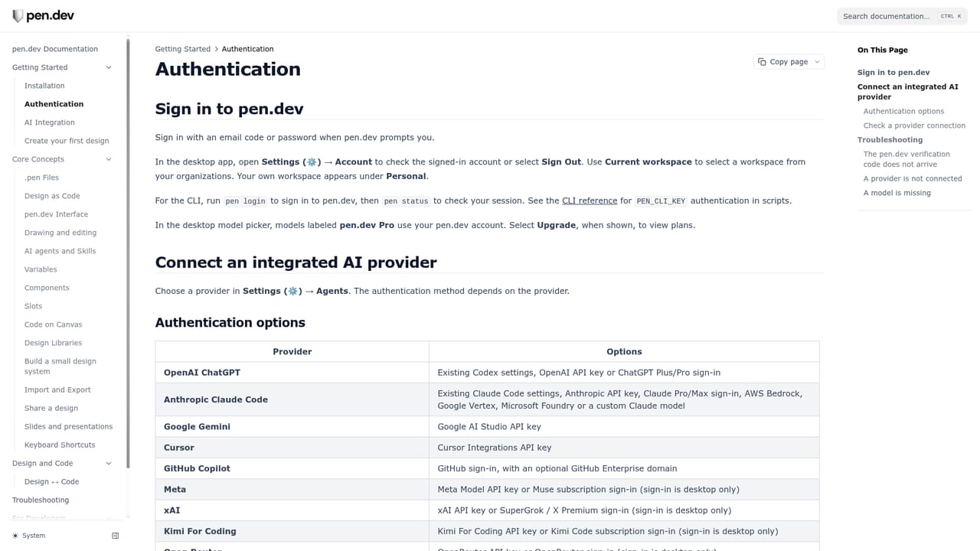This screenshot has height=551, width=980.
Task: Click the Copy page button
Action: pos(782,62)
